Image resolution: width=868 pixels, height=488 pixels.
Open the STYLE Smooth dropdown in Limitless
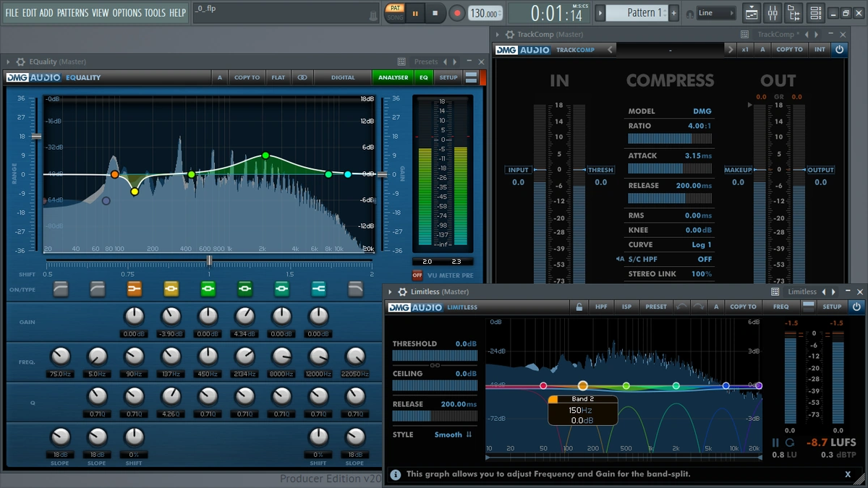[453, 435]
